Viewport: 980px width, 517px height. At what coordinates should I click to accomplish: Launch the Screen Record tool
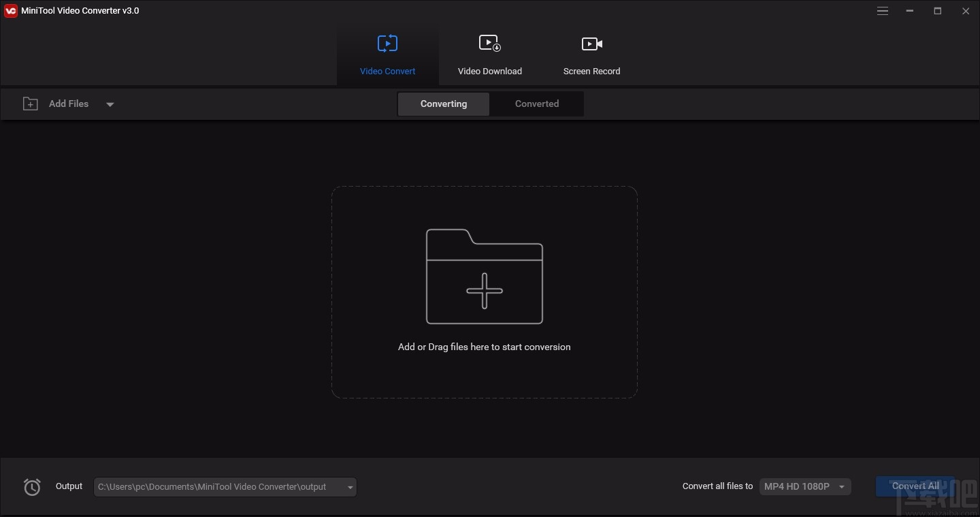coord(591,54)
